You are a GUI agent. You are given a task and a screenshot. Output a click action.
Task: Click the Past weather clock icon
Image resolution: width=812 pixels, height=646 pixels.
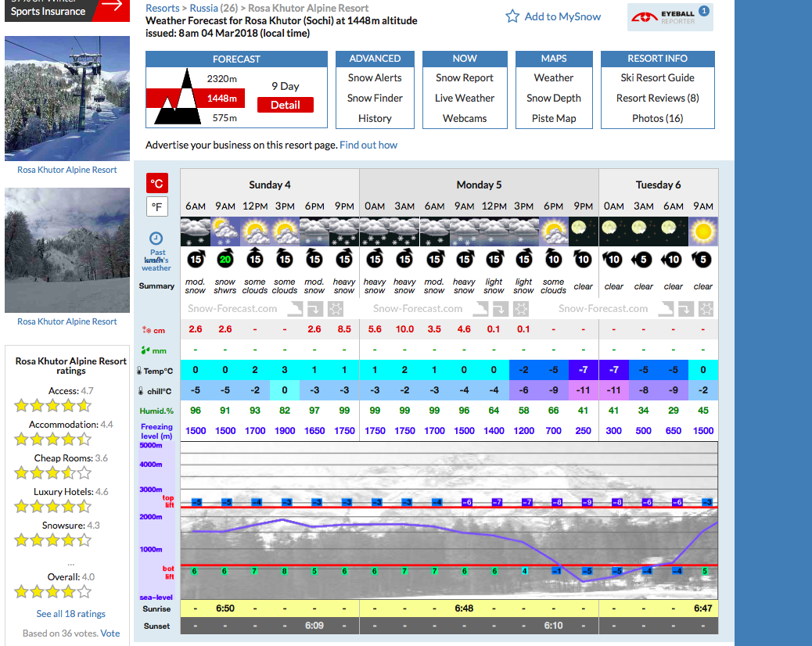(156, 239)
